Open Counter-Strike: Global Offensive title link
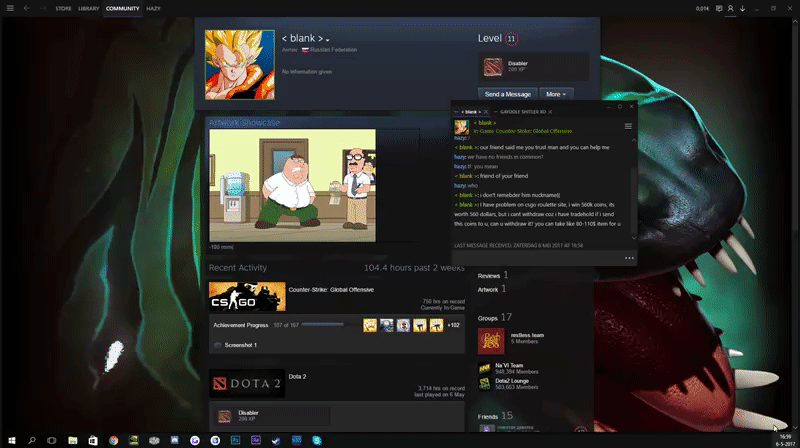This screenshot has height=448, width=800. (331, 289)
